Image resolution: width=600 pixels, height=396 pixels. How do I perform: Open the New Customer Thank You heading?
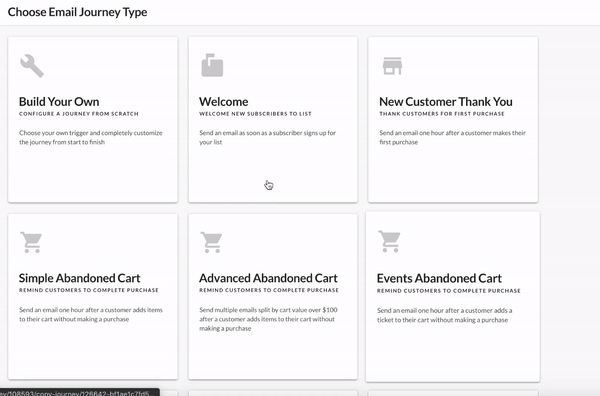pos(446,102)
